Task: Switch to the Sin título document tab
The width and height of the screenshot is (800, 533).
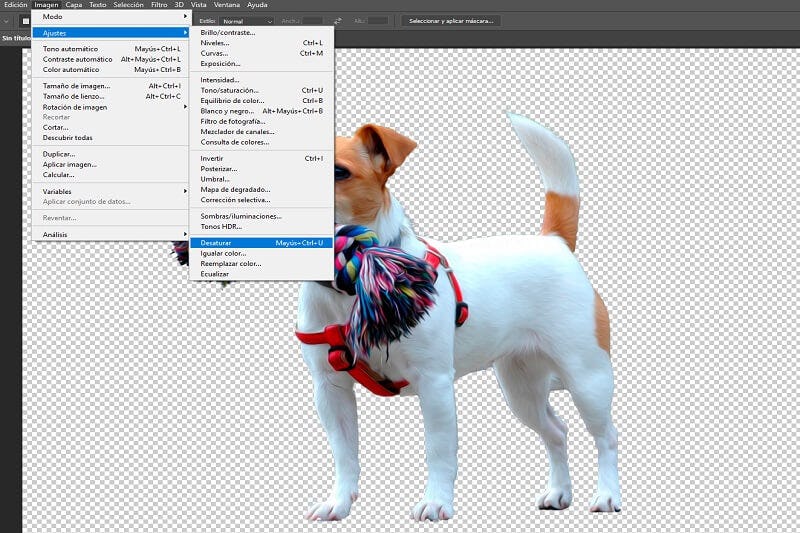Action: [x=16, y=38]
